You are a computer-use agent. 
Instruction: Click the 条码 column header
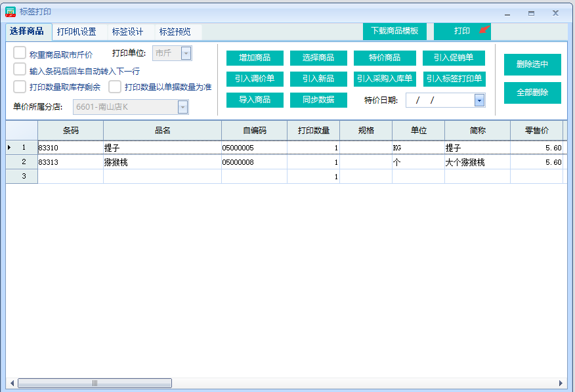70,131
